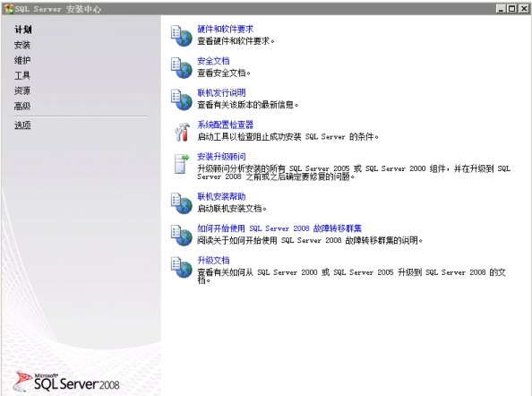Viewport: 532px width, 396px height.
Task: Select 高级 in the left navigation
Action: 22,106
